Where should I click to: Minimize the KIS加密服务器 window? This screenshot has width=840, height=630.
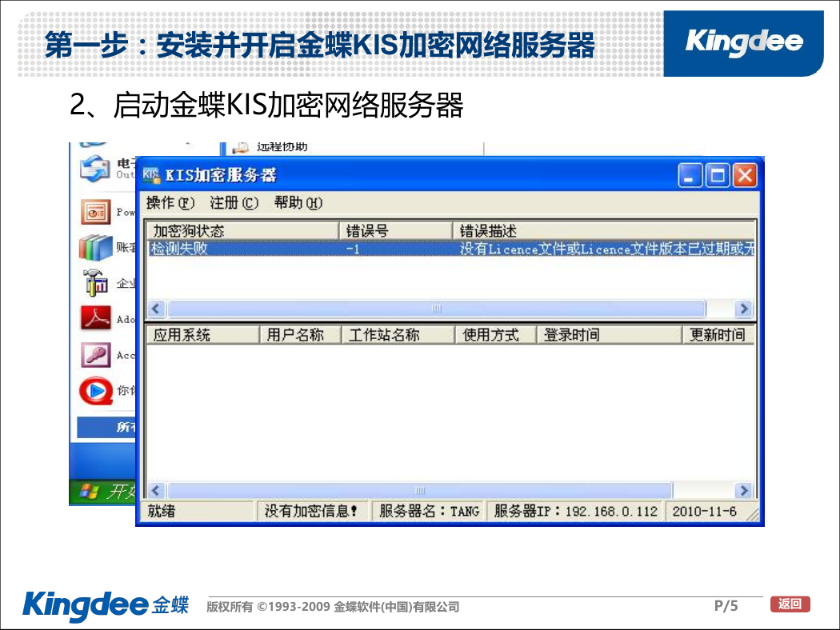pos(690,176)
